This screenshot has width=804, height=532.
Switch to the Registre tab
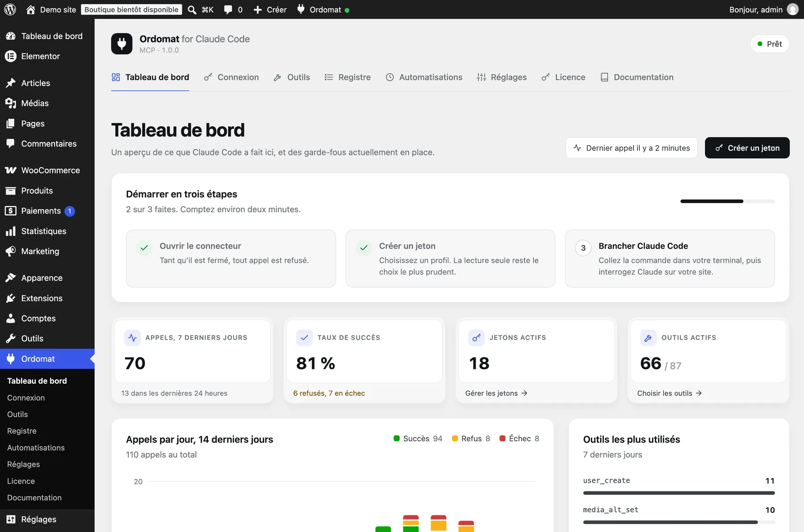tap(348, 77)
